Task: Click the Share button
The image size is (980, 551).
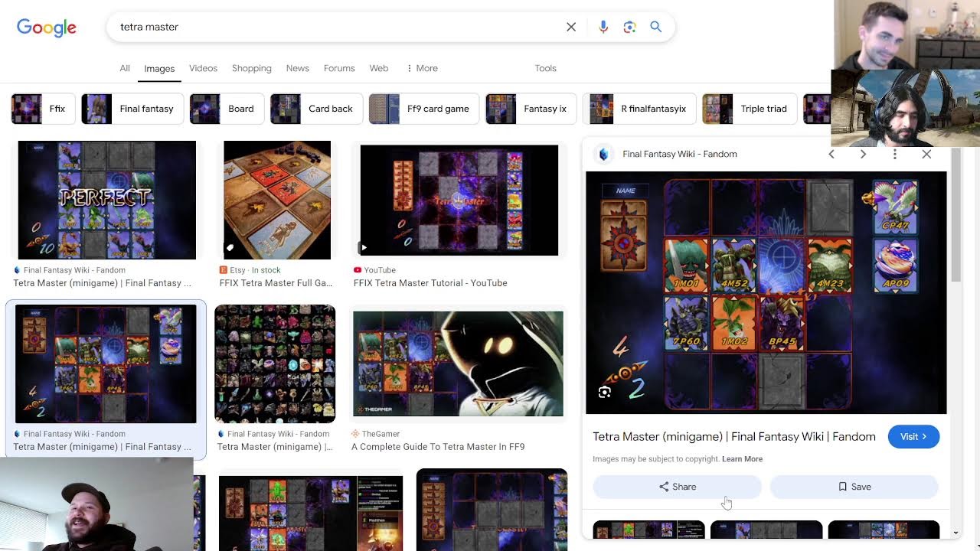Action: tap(678, 487)
